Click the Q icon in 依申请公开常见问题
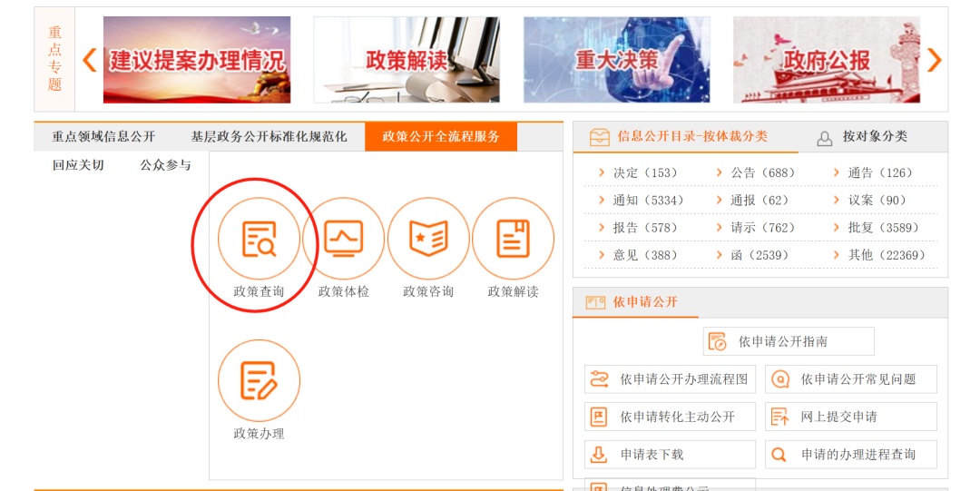 780,379
